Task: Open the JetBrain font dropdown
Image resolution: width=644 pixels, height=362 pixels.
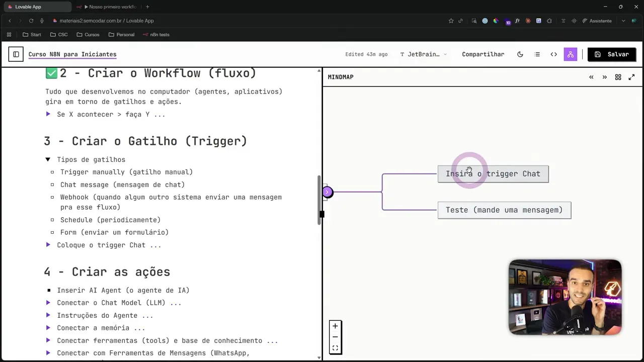Action: click(424, 54)
